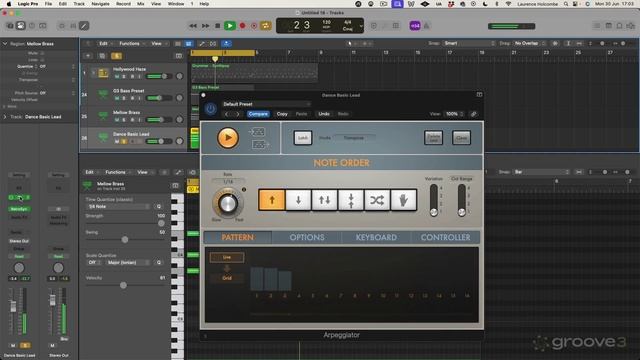Expand the Track: Dance Basic Lead section

pyautogui.click(x=5, y=117)
